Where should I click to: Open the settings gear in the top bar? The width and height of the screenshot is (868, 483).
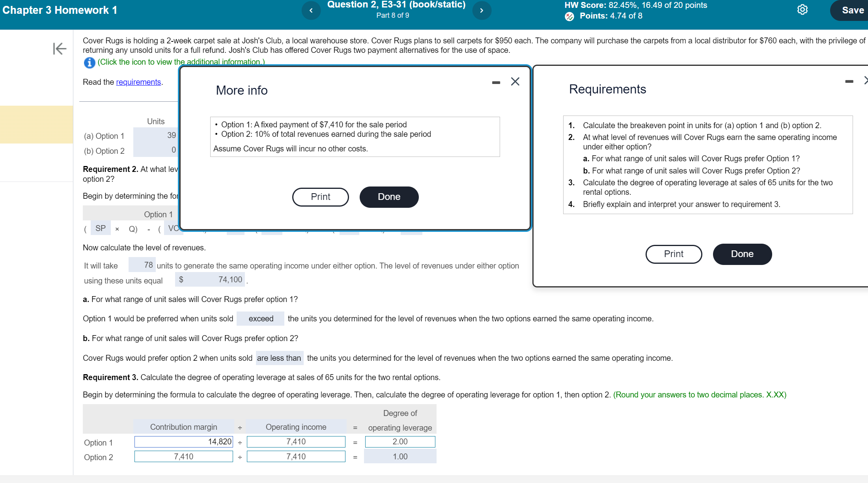point(802,10)
